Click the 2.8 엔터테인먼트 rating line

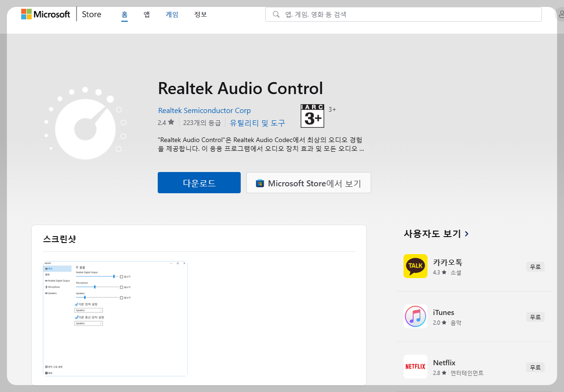(458, 373)
